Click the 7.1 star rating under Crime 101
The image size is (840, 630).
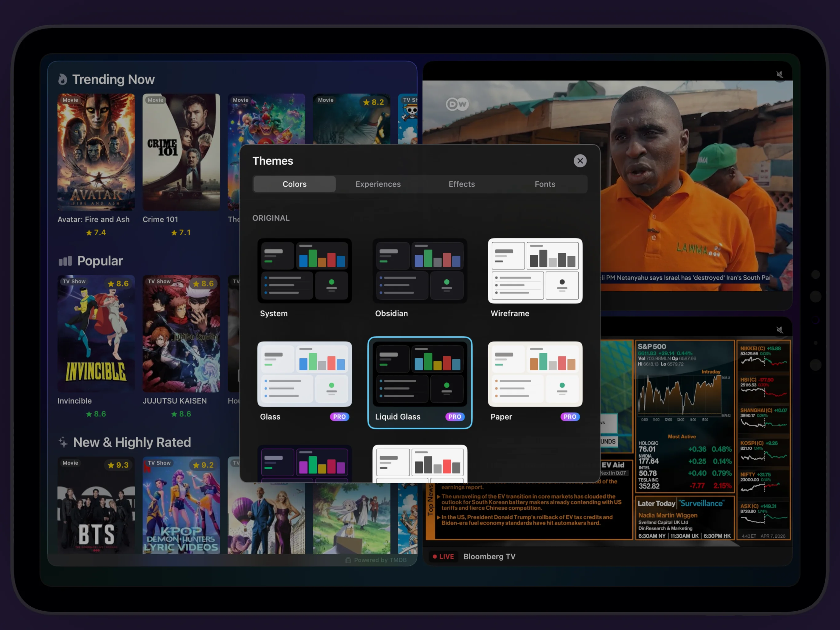tap(181, 233)
